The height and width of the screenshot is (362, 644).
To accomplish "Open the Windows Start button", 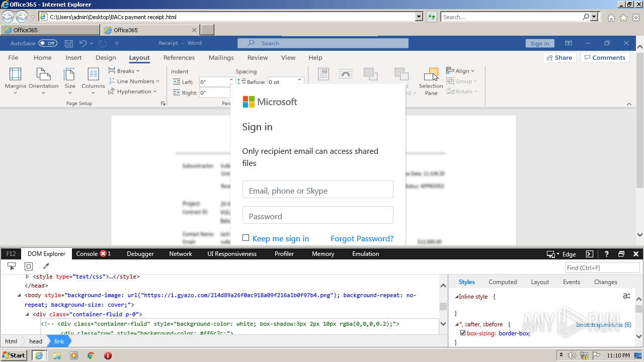I will tap(14, 355).
